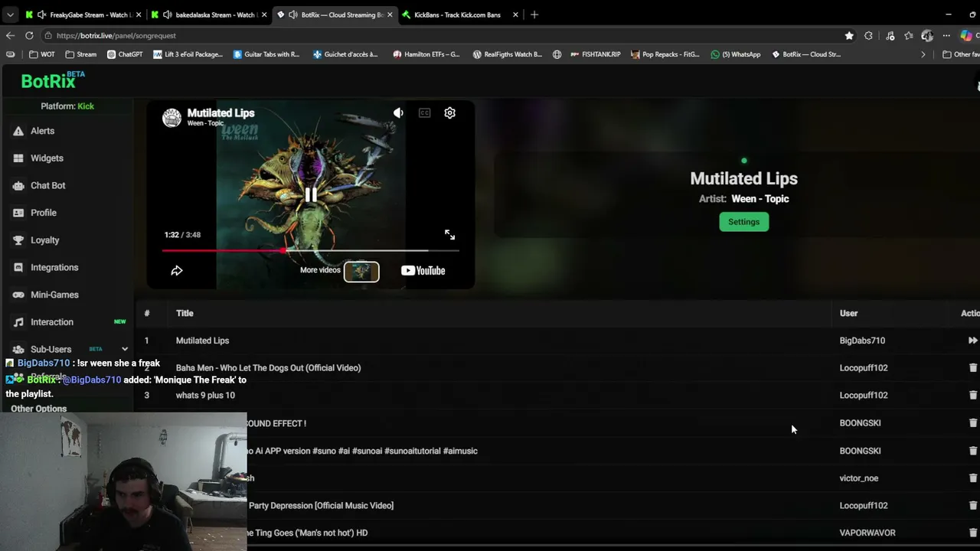Open the Mini-Games sidebar section
The image size is (980, 551).
[54, 295]
